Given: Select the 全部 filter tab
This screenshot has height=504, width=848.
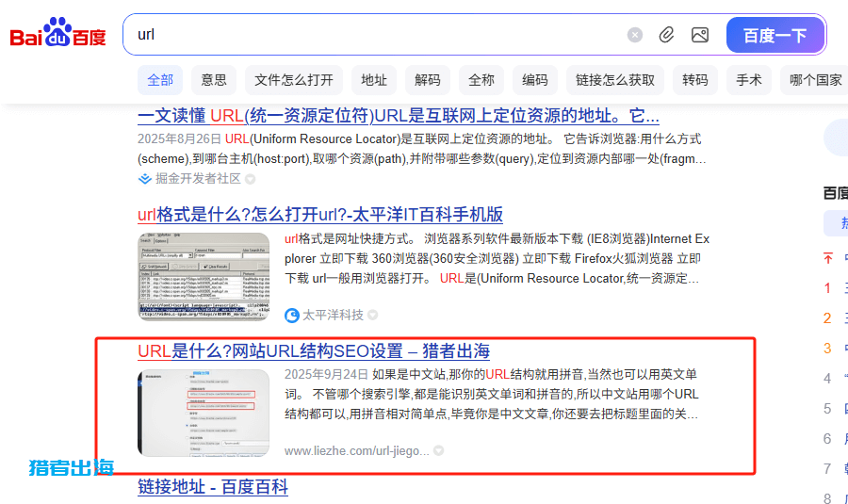Looking at the screenshot, I should [160, 80].
